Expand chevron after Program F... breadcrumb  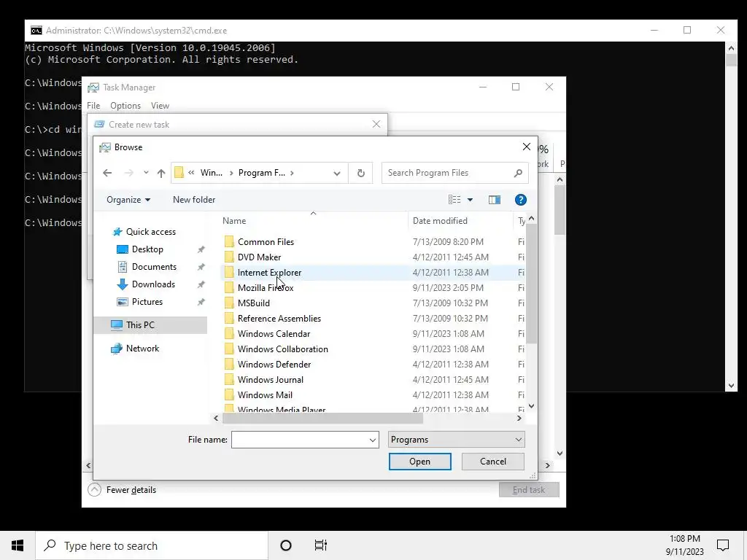[292, 173]
